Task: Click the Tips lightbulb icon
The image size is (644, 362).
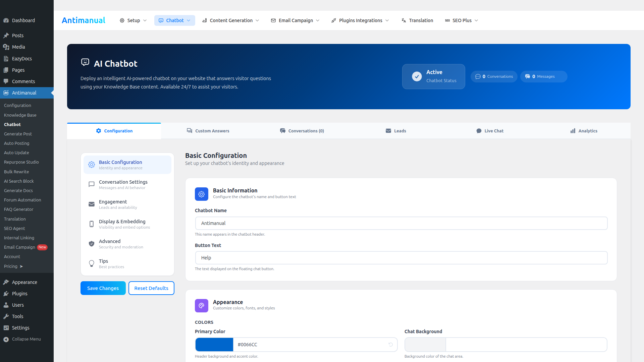Action: (x=91, y=263)
